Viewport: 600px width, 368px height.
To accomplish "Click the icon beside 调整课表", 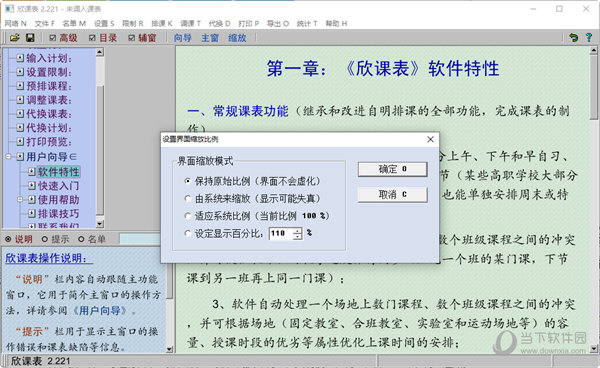I will [x=20, y=100].
